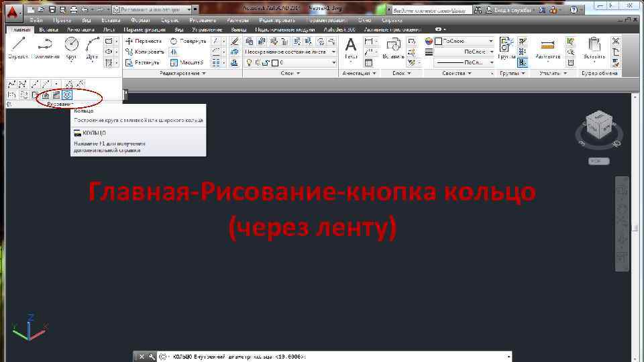Expand the Утилиты panel
Image resolution: width=644 pixels, height=362 pixels.
pyautogui.click(x=553, y=73)
